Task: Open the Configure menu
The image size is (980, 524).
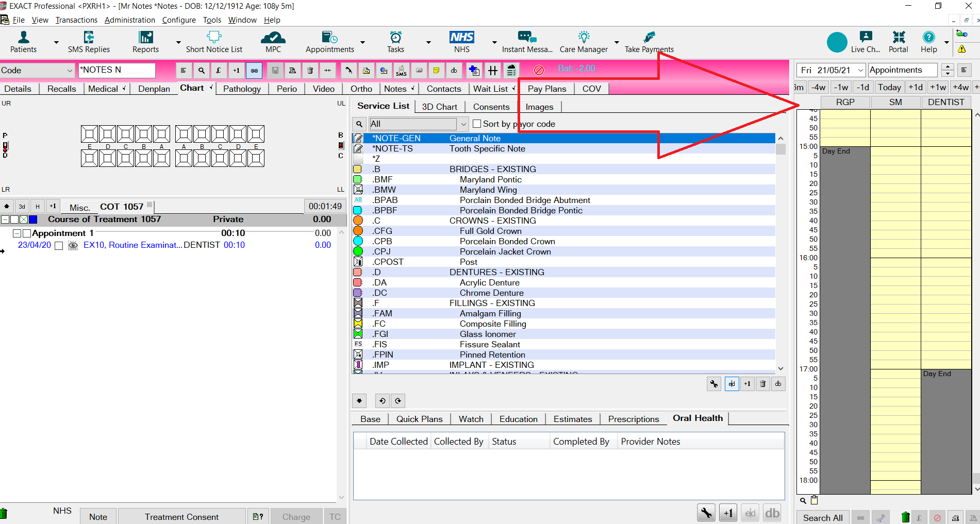Action: tap(179, 20)
